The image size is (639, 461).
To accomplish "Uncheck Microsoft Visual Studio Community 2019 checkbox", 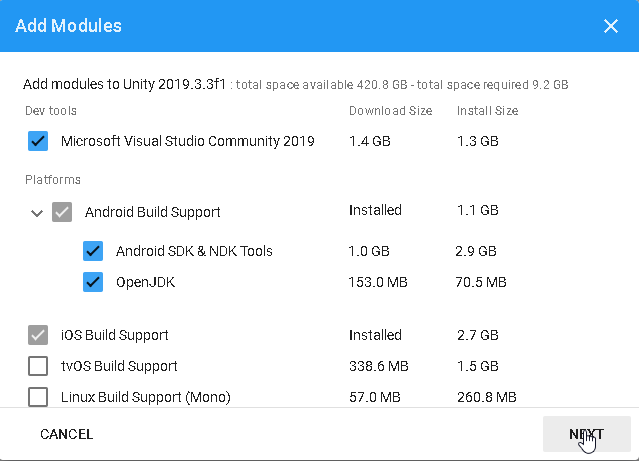I will tap(38, 141).
